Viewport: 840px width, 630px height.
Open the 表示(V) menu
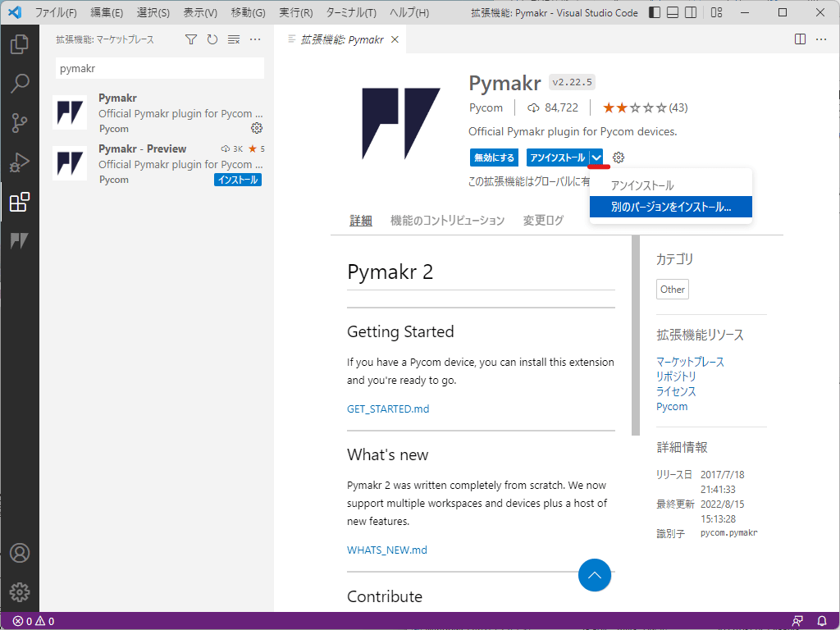click(x=200, y=12)
